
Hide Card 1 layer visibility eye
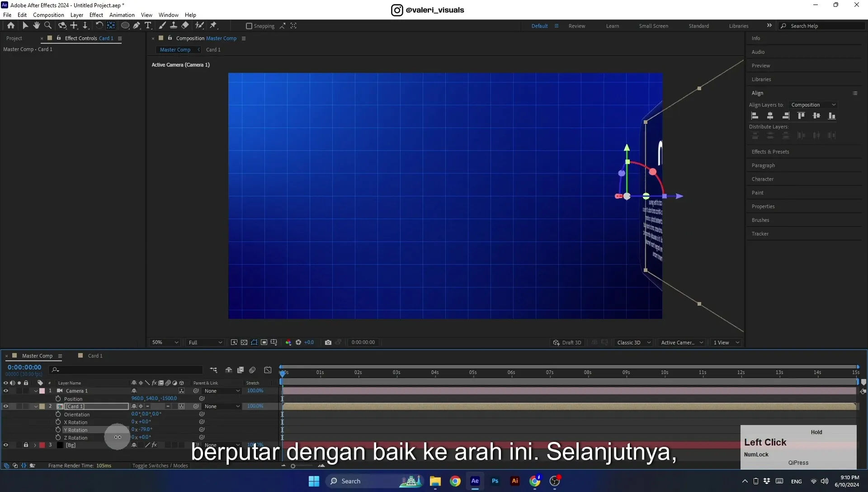click(x=6, y=407)
